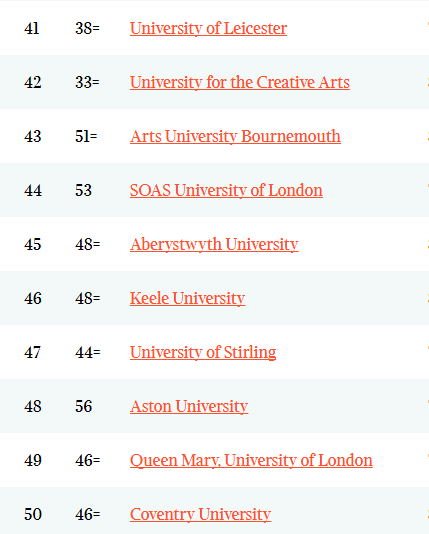The width and height of the screenshot is (429, 534).
Task: Select rank number 49 for Queen Mary
Action: tap(33, 461)
